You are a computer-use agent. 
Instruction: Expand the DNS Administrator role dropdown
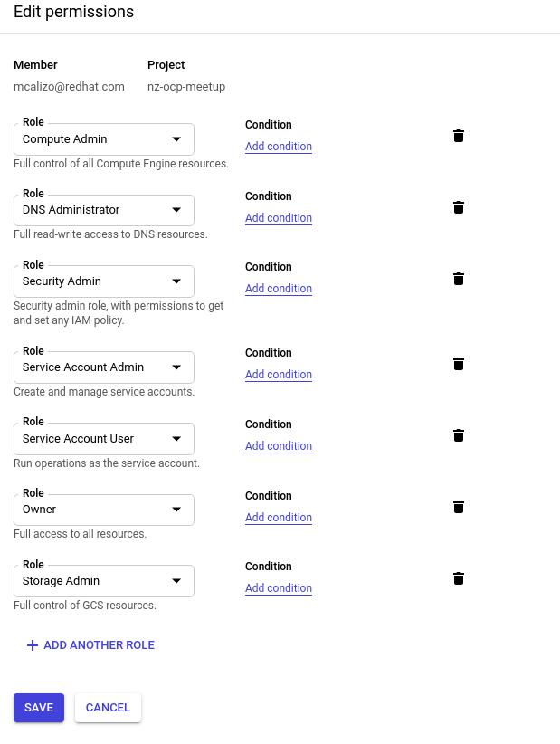(x=104, y=210)
